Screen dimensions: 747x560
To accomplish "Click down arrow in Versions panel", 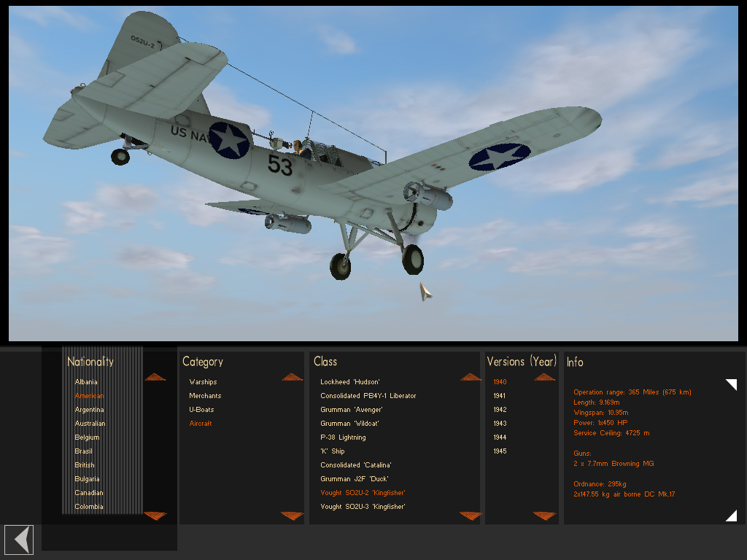I will click(x=544, y=516).
